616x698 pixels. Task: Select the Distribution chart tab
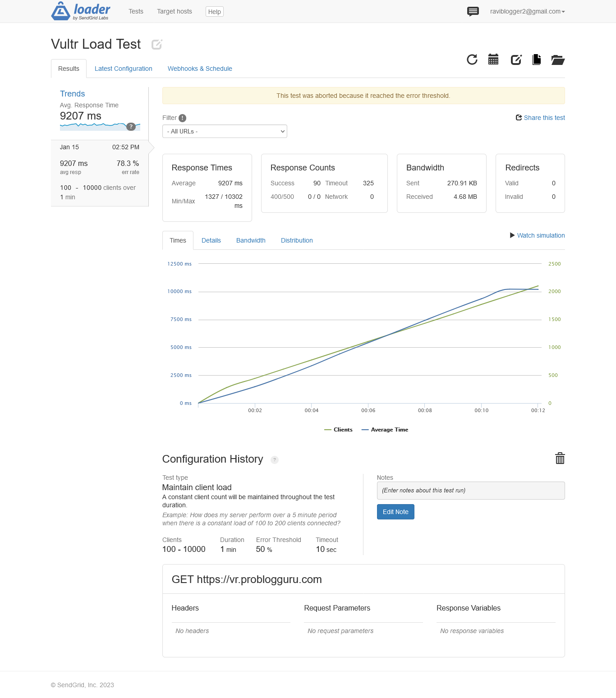click(x=296, y=240)
